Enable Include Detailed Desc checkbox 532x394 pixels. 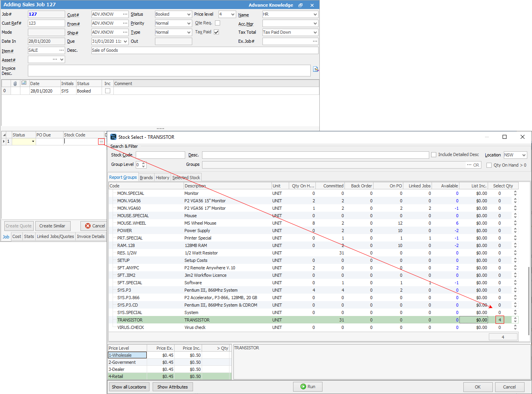pos(434,155)
